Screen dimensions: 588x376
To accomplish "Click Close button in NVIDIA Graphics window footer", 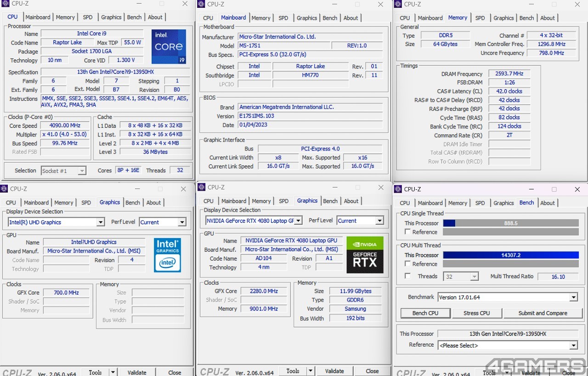I will [x=372, y=371].
